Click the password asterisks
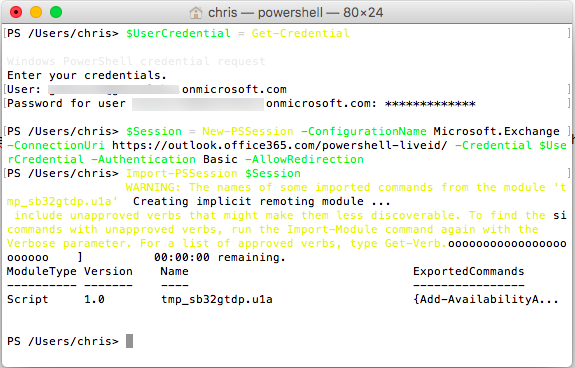Screen dimensions: 575x368 point(430,104)
